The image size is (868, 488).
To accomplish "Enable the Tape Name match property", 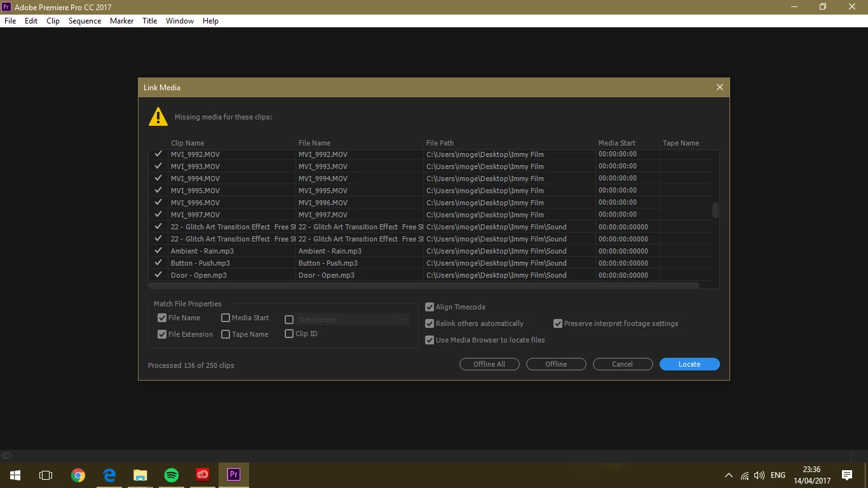I will [x=226, y=334].
